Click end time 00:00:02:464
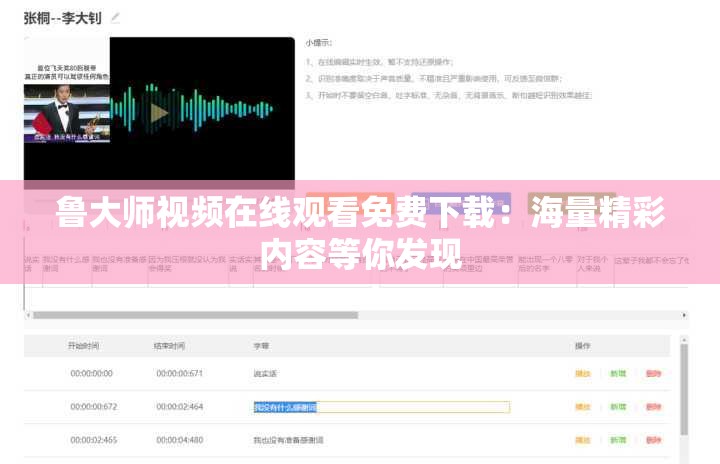 tap(180, 407)
